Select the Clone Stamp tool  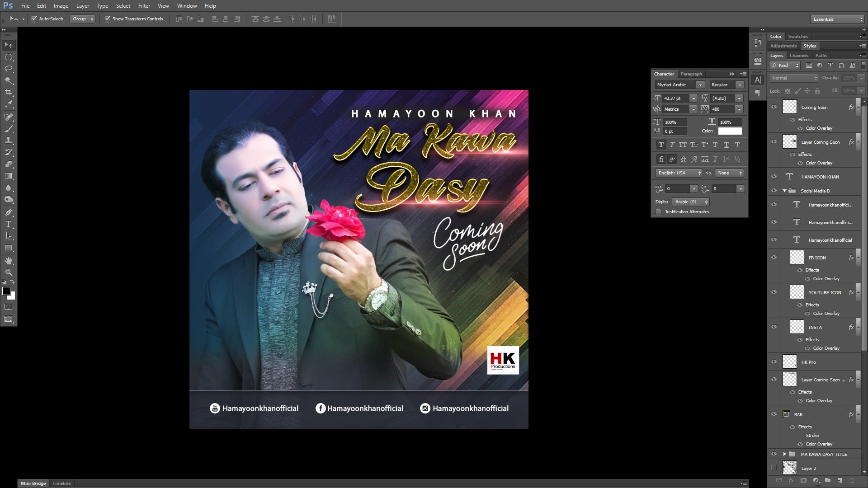coord(9,141)
